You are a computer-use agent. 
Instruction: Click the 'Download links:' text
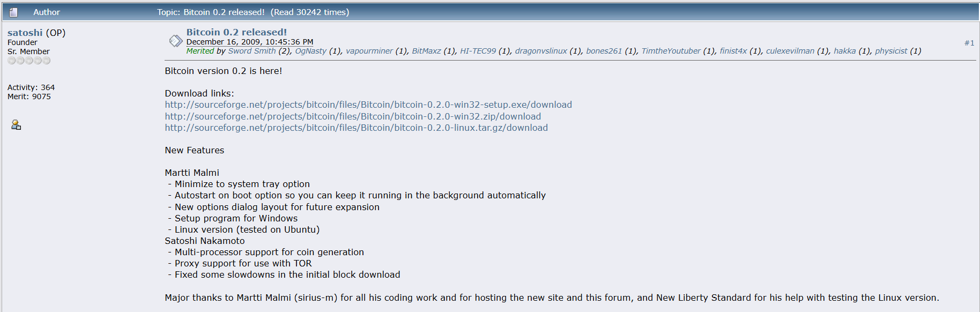tap(199, 93)
